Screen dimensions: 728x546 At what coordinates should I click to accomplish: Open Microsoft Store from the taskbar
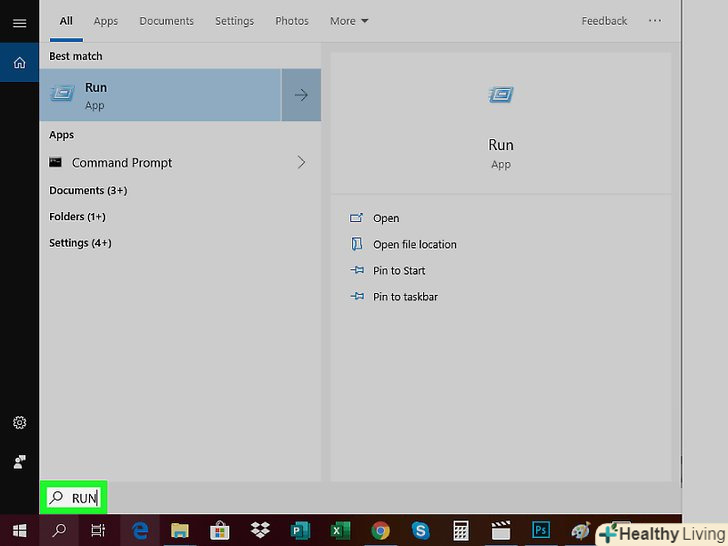(220, 530)
